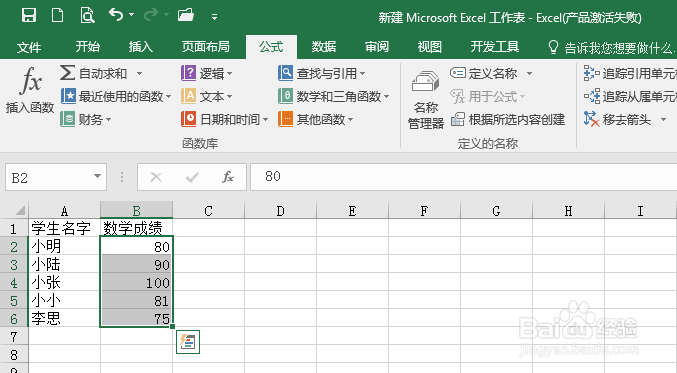Open the 文本 functions menu
677x373 pixels.
tap(206, 96)
